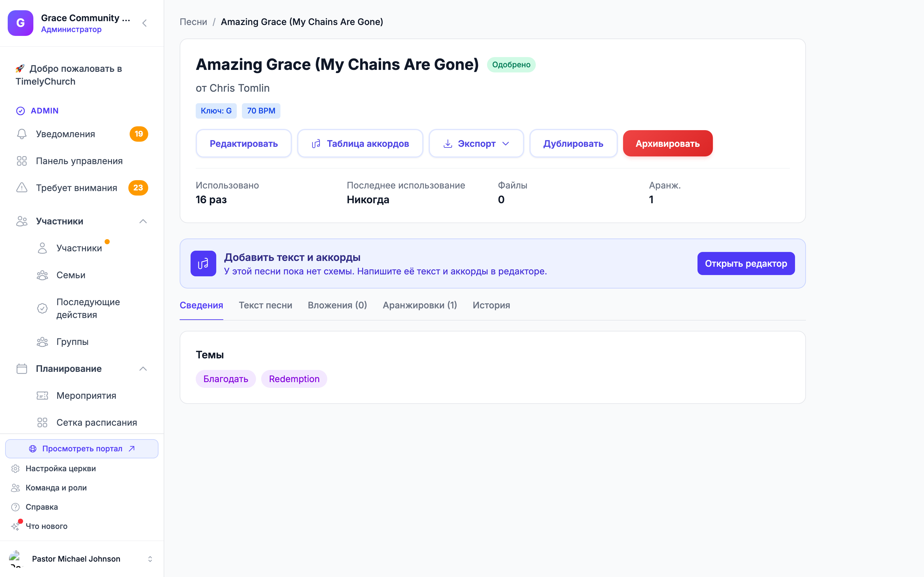The width and height of the screenshot is (924, 577).
Task: Collapse the sidebar with the chevron arrow
Action: 144,23
